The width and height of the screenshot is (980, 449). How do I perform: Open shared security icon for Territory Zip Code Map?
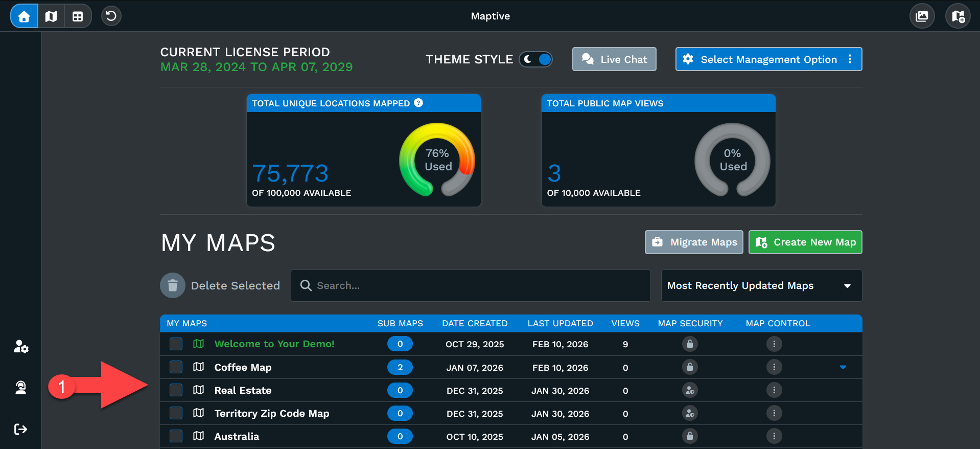pyautogui.click(x=690, y=413)
